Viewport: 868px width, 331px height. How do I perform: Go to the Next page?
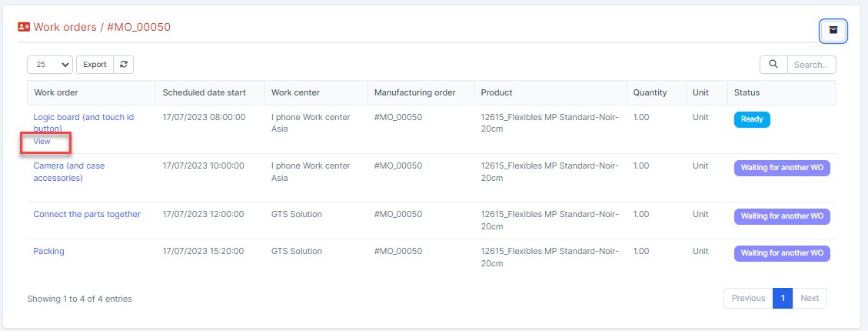tap(810, 298)
